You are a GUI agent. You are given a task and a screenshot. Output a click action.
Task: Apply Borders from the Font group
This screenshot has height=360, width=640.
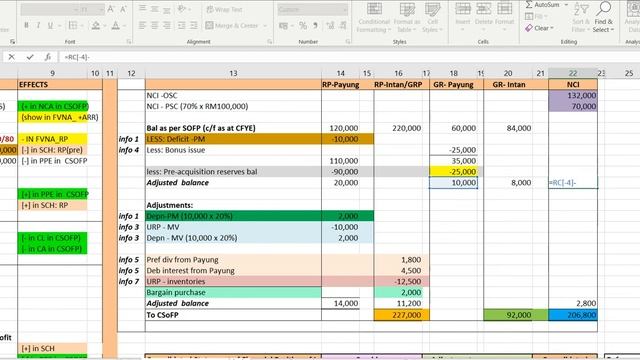[73, 25]
